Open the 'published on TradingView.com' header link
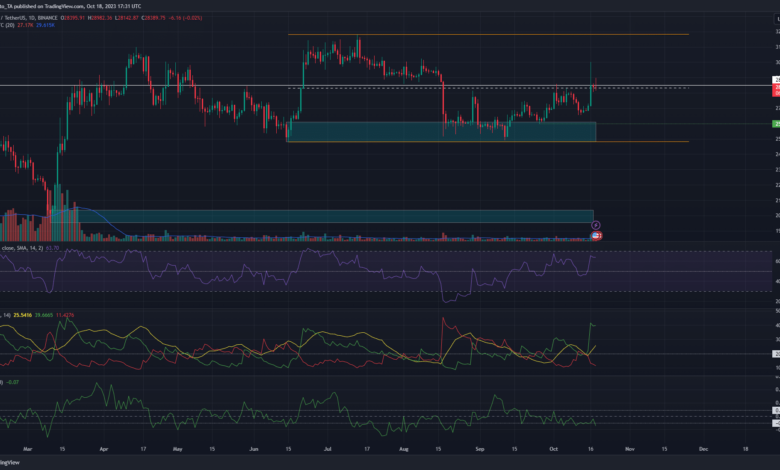 [x=60, y=4]
